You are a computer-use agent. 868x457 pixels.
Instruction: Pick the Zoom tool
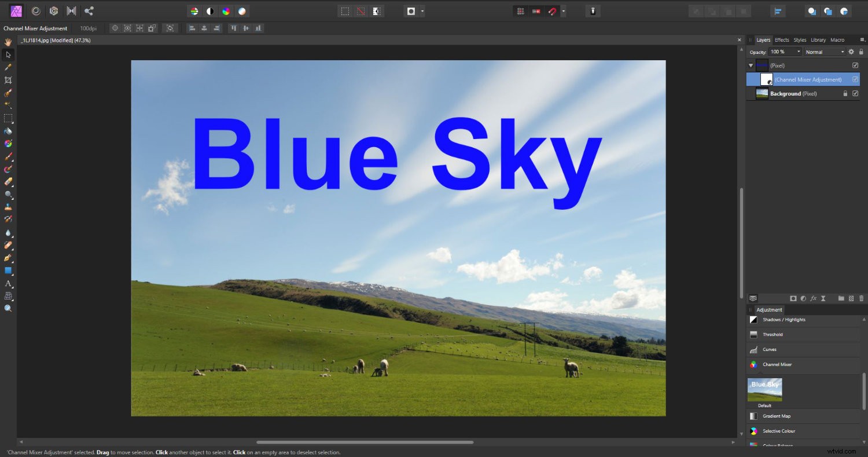pyautogui.click(x=8, y=308)
